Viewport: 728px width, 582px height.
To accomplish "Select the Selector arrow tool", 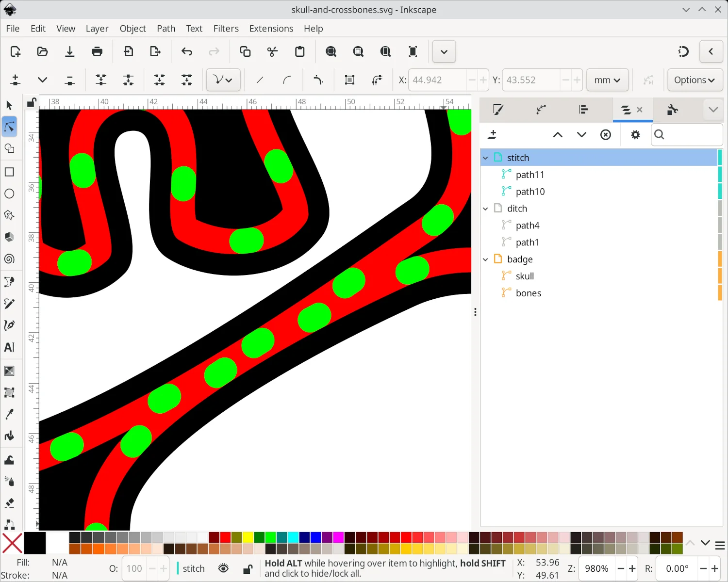I will [9, 105].
